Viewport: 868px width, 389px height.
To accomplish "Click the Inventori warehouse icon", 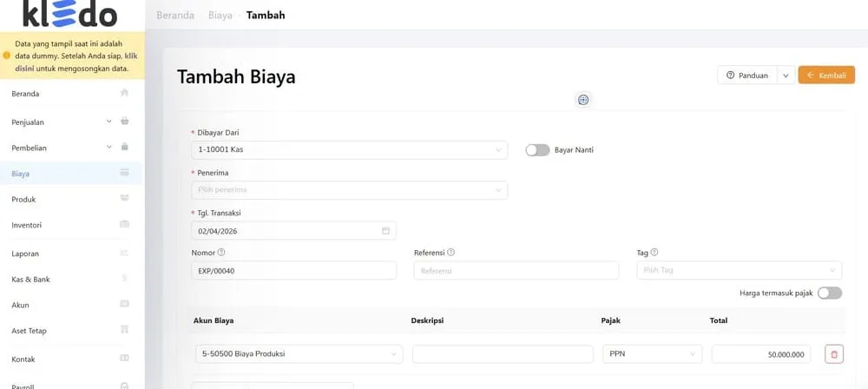I will click(124, 224).
